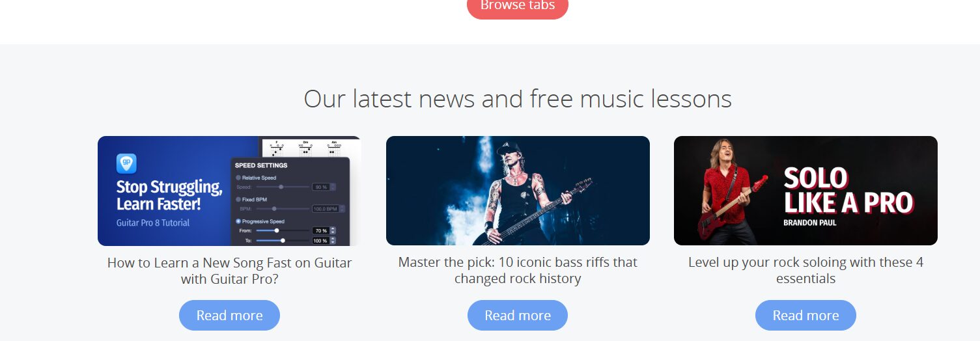
Task: Click the Am chord diagram
Action: [334, 148]
